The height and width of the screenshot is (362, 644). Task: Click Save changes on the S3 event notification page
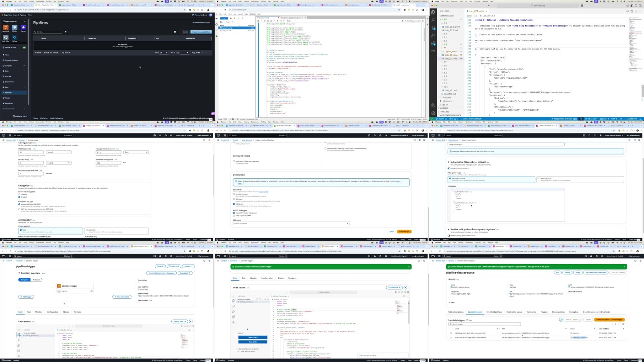click(x=404, y=232)
